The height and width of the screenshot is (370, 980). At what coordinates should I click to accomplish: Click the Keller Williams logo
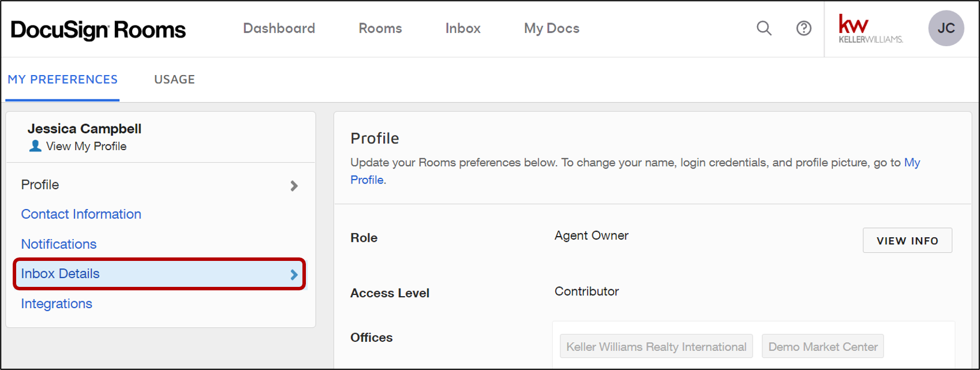(870, 29)
